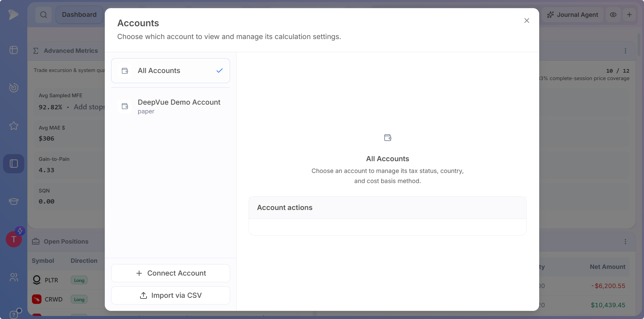
Task: Switch to the Dashboard tab
Action: click(79, 14)
